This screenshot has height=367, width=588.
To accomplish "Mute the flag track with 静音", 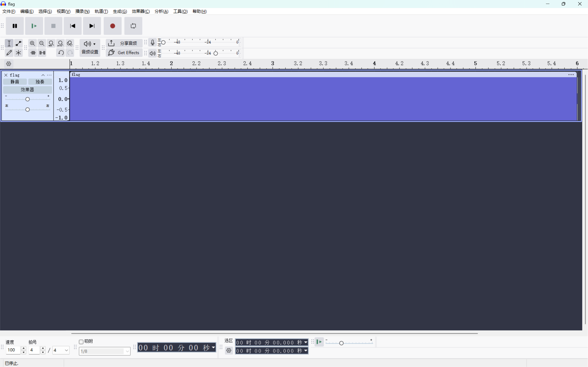I will pyautogui.click(x=15, y=82).
